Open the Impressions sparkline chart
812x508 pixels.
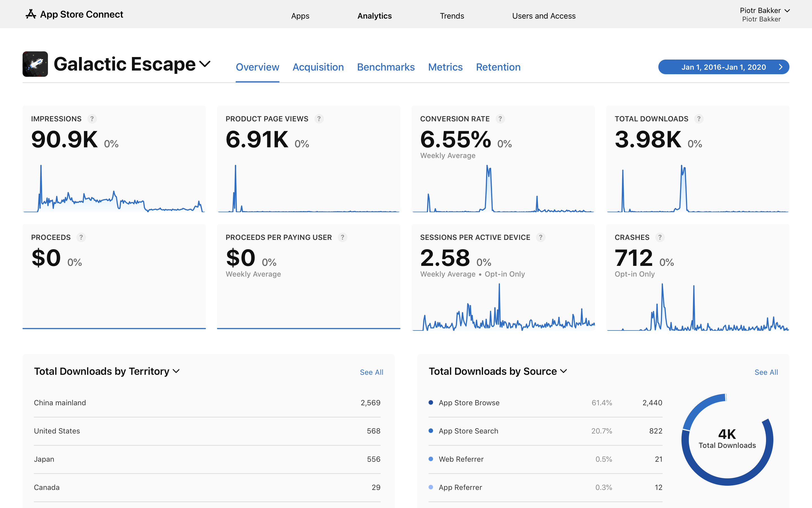pos(114,189)
